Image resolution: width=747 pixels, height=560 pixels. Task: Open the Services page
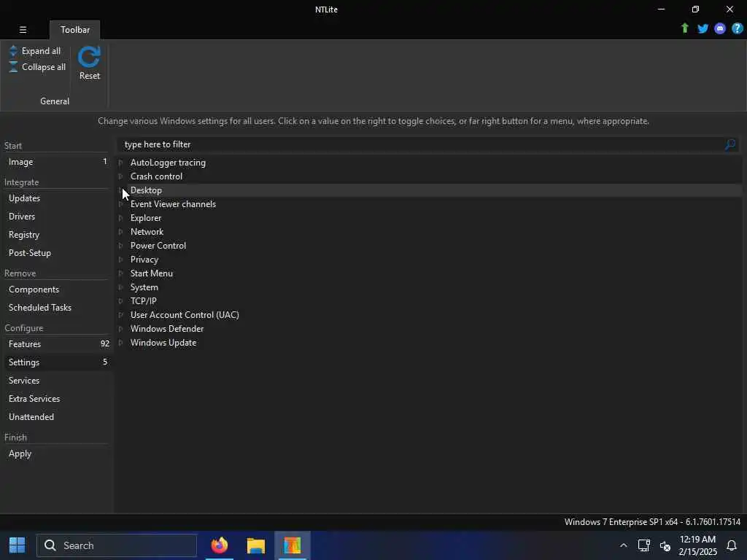click(57, 381)
